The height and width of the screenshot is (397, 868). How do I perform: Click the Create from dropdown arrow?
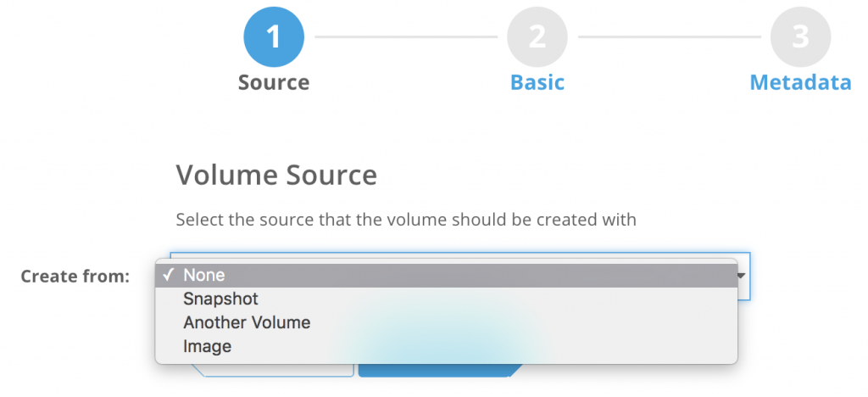coord(742,276)
